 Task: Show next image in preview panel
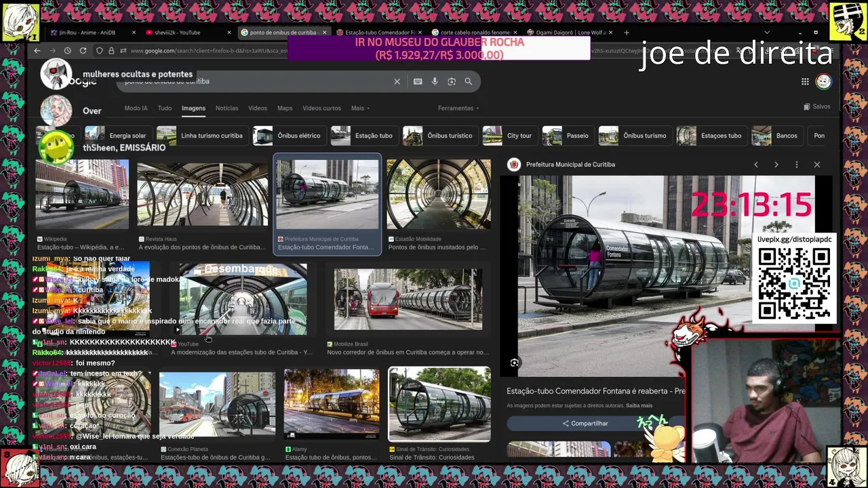point(776,165)
